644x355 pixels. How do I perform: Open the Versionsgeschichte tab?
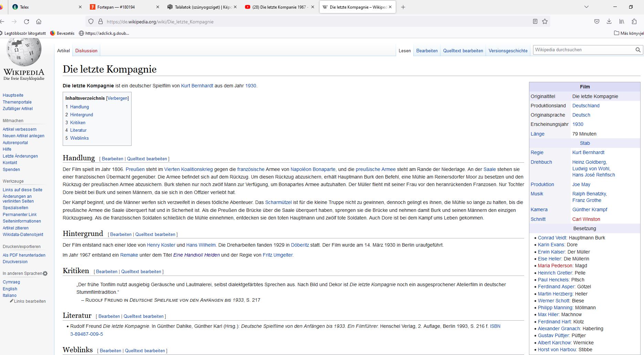pyautogui.click(x=508, y=51)
